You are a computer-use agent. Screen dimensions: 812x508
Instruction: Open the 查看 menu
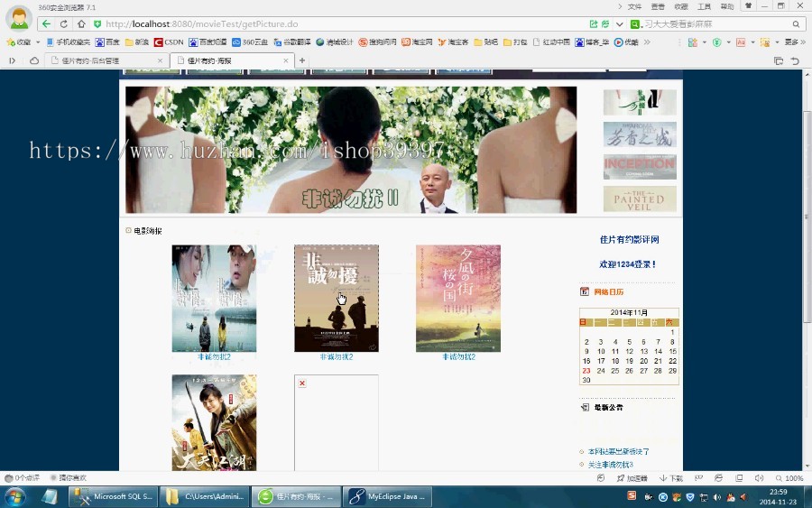pos(658,6)
